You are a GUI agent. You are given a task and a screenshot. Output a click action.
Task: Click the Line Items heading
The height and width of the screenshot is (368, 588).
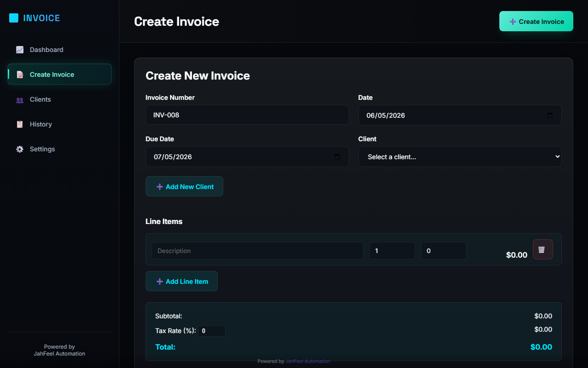pos(164,221)
